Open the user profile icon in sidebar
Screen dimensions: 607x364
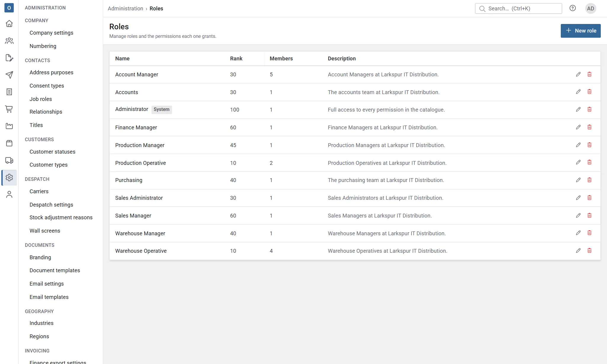click(x=9, y=194)
